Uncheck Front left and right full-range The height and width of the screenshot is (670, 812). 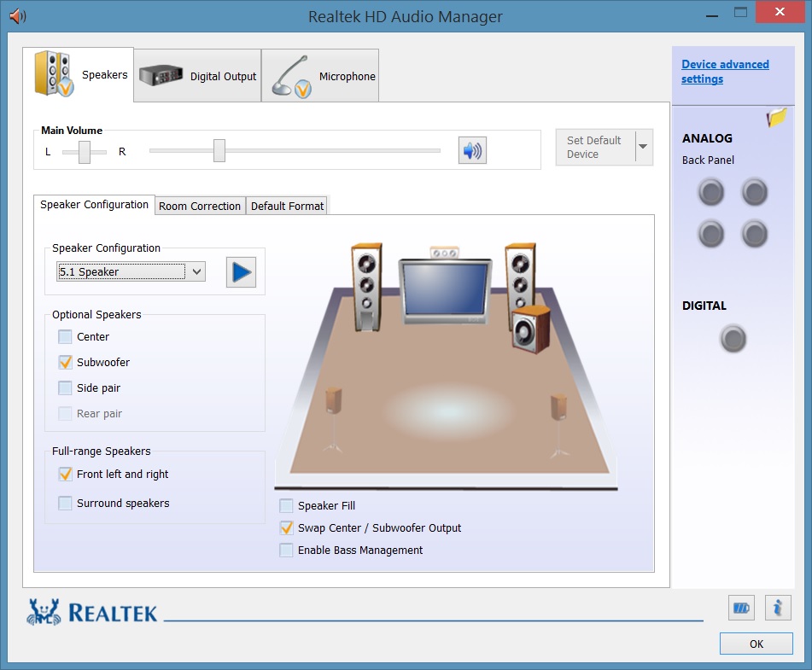point(65,475)
